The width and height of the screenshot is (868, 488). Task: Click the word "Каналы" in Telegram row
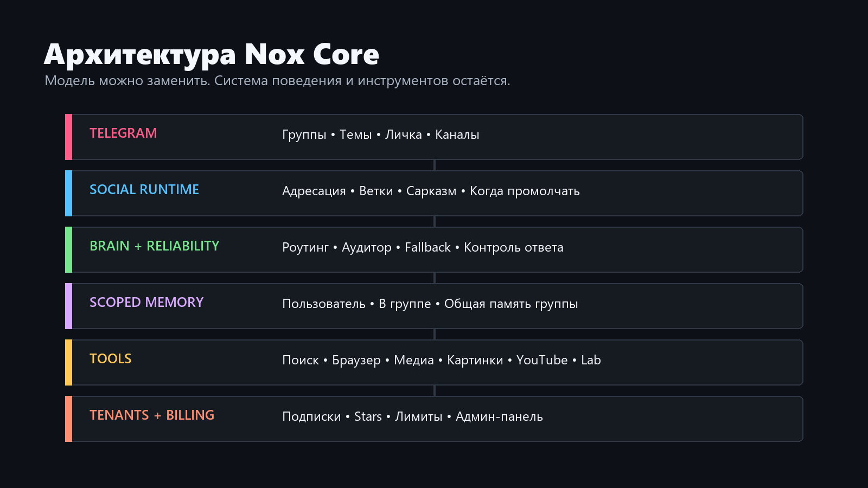point(457,134)
